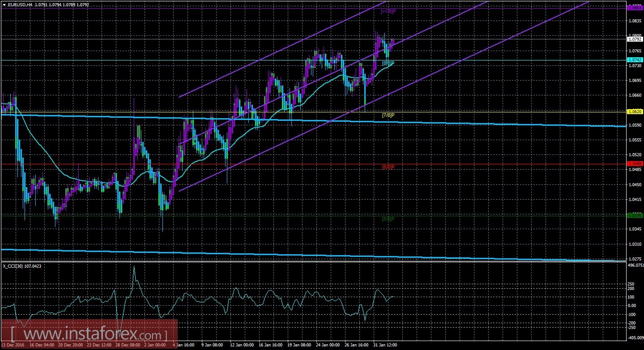
Task: Click the 16 Jan 16:00 time label
Action: (270, 345)
